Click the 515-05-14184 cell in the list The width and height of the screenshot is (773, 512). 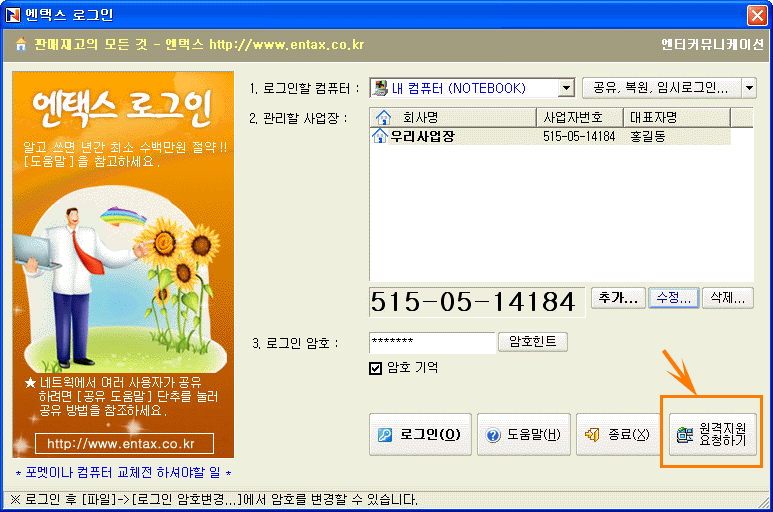pos(579,137)
